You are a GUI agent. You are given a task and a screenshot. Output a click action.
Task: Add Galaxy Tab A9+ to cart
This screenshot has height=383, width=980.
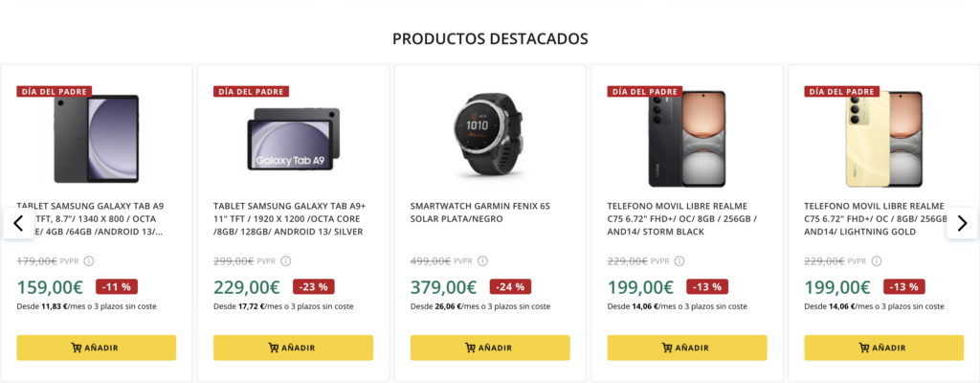293,348
